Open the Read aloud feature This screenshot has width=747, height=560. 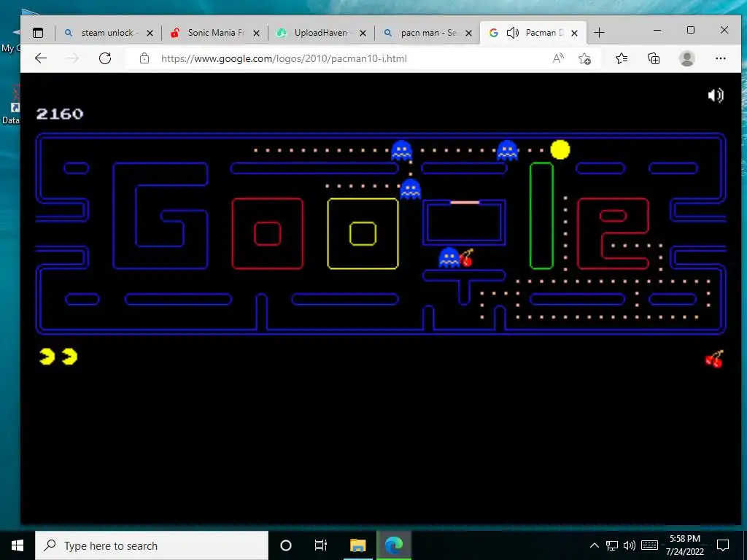[x=558, y=58]
